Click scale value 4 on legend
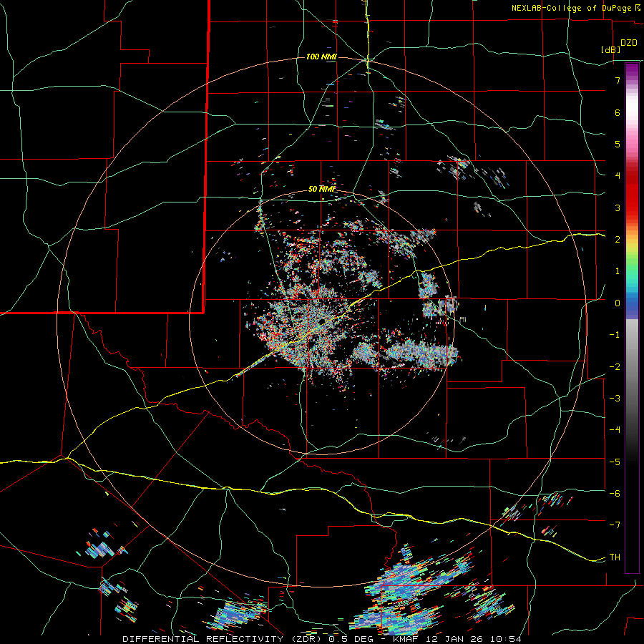The image size is (644, 644). click(x=618, y=176)
